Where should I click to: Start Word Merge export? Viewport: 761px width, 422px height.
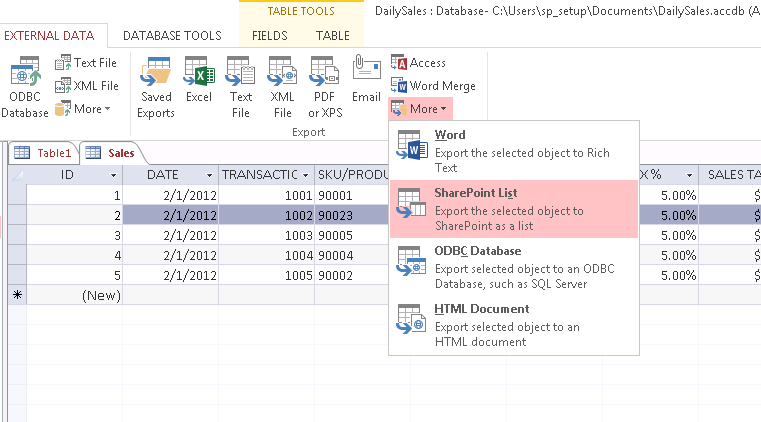[x=433, y=86]
